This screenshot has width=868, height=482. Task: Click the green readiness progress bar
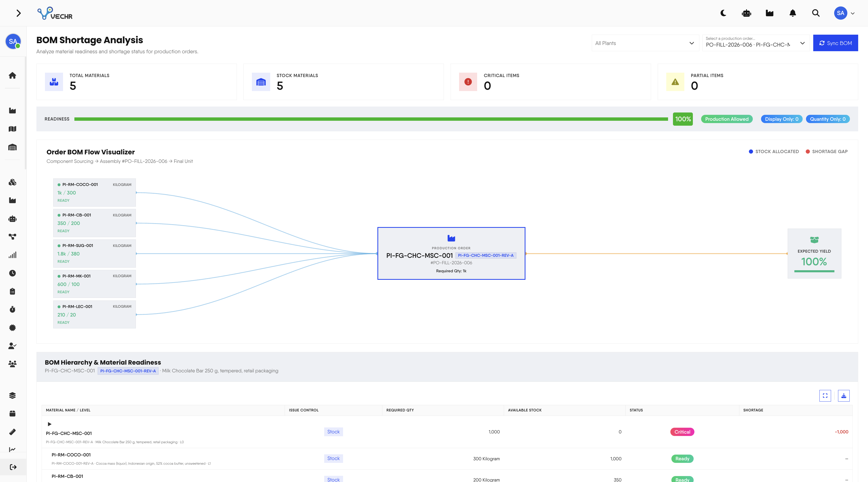pyautogui.click(x=371, y=119)
